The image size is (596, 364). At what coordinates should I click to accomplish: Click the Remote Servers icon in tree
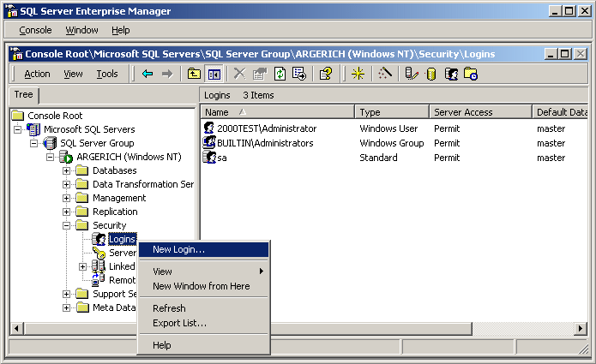[x=99, y=280]
